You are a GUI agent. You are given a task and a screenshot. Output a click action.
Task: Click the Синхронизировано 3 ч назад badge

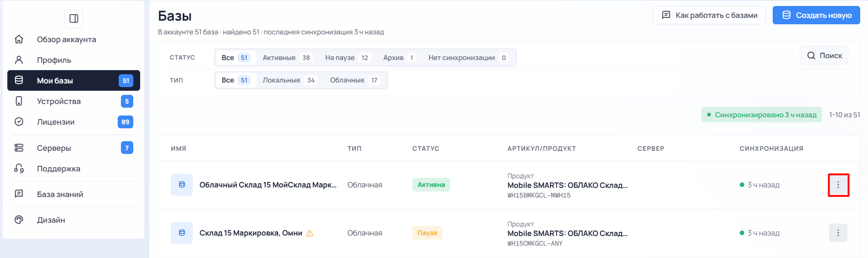click(762, 115)
